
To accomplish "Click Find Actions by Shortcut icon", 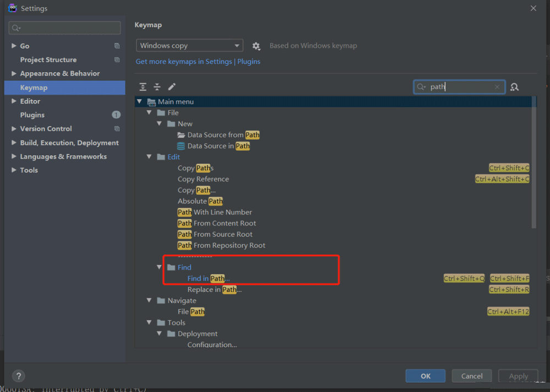I will point(514,87).
